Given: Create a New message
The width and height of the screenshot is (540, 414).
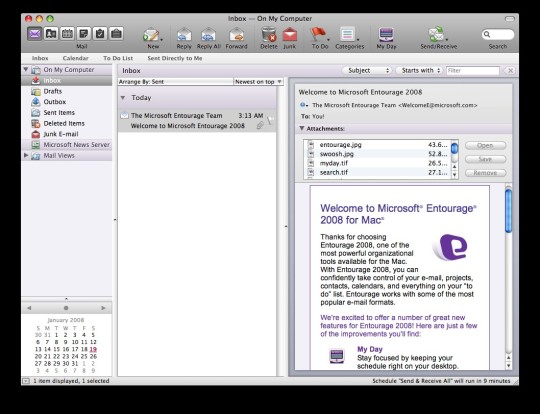Looking at the screenshot, I should (x=152, y=38).
